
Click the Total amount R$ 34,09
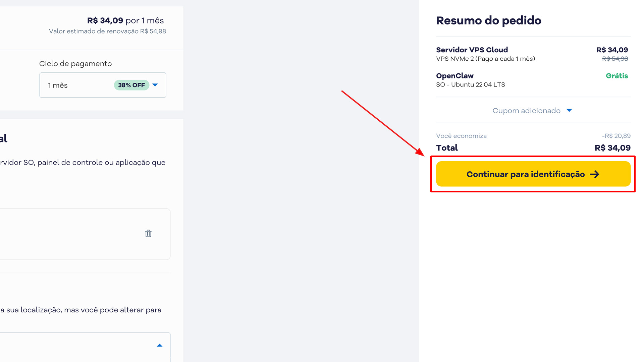point(612,147)
